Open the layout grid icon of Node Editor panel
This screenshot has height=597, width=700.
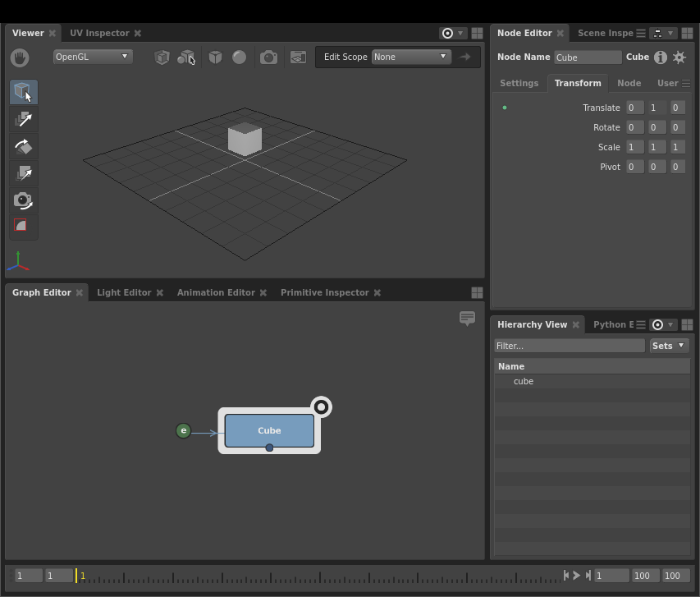688,33
